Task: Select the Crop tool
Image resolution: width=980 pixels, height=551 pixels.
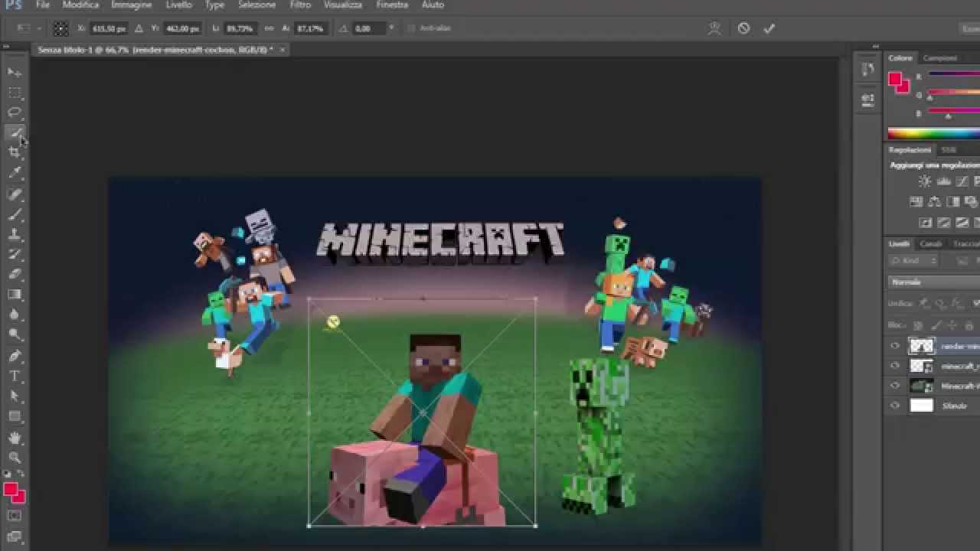Action: click(x=15, y=153)
